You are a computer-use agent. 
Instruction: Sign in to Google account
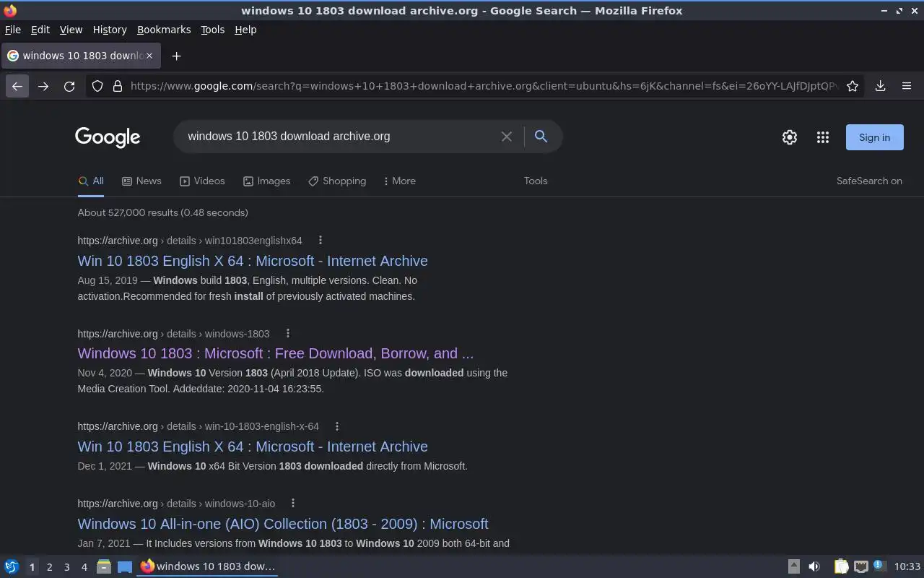[874, 137]
